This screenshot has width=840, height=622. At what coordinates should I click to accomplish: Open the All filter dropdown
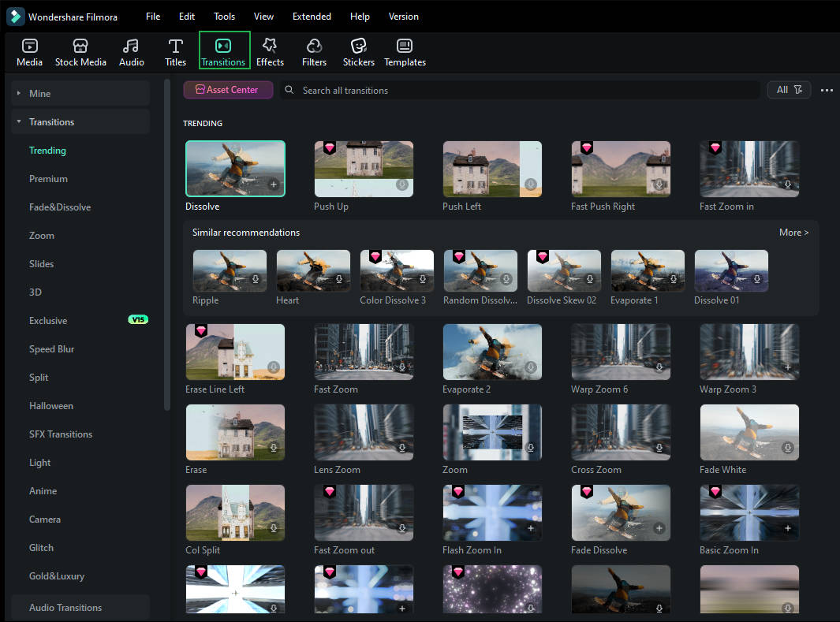[789, 90]
